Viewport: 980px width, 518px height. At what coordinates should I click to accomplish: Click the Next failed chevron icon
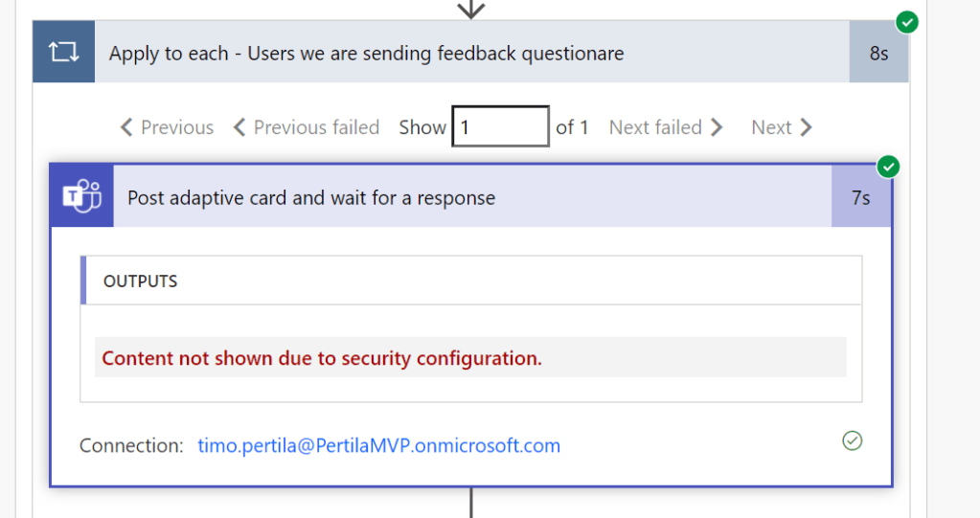coord(718,127)
